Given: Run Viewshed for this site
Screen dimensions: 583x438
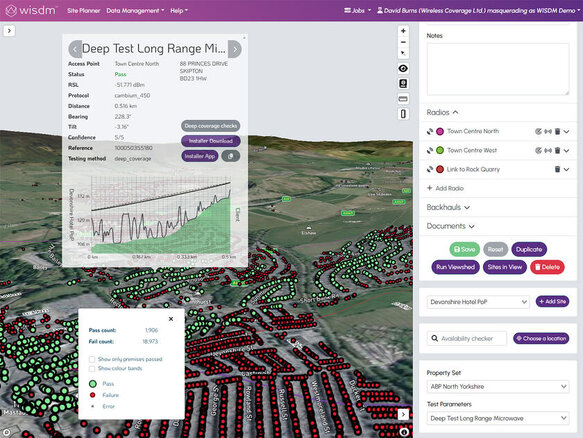Looking at the screenshot, I should (x=455, y=267).
